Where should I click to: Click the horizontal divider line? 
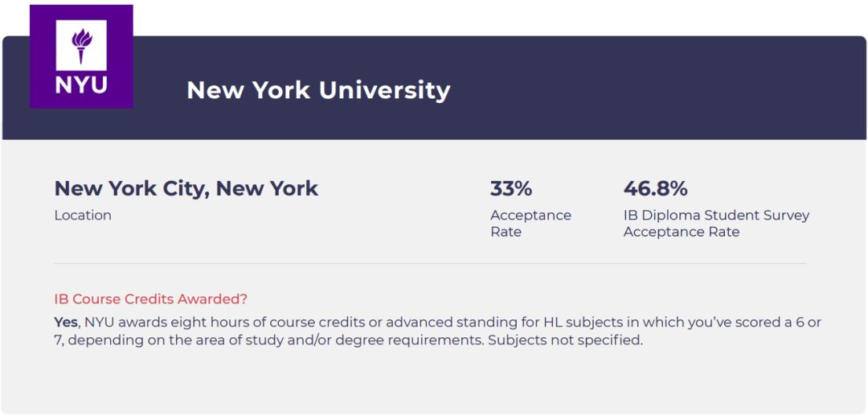(430, 263)
